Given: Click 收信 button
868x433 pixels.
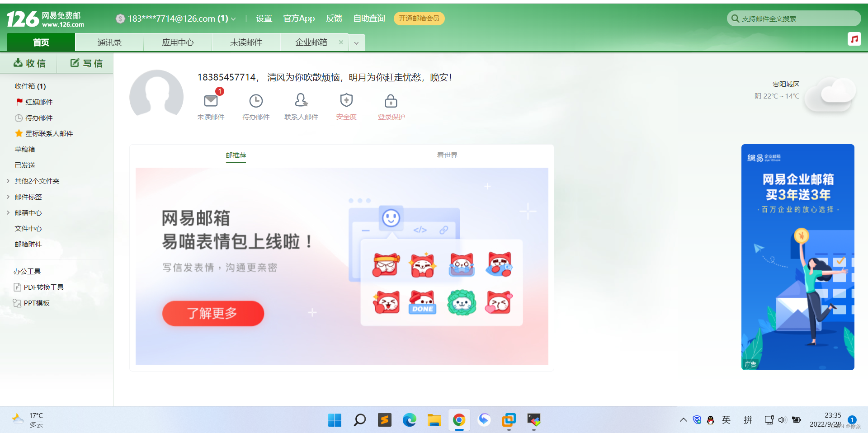Looking at the screenshot, I should [29, 63].
